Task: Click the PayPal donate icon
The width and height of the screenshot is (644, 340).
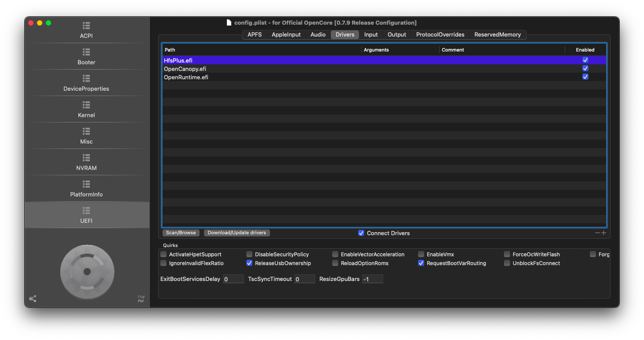Action: click(x=141, y=299)
